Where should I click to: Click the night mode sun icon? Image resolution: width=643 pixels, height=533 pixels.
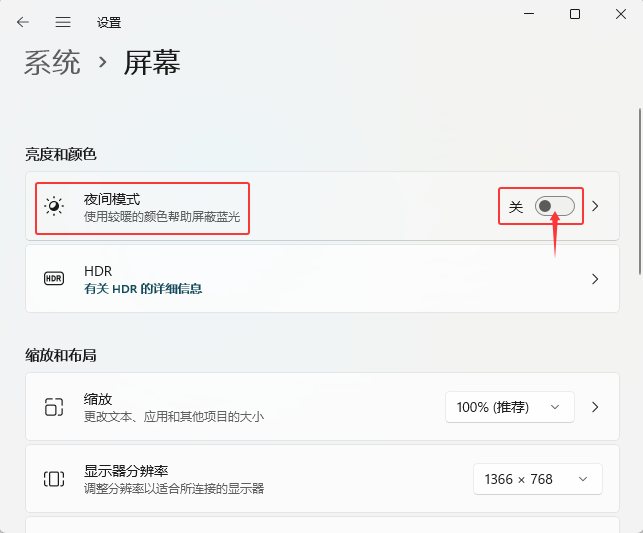[x=54, y=206]
